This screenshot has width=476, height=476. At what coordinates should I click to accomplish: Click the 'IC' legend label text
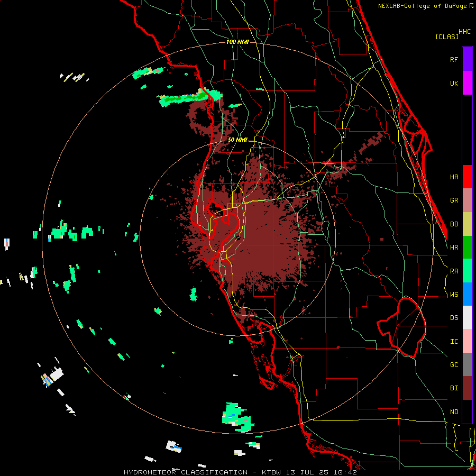[x=454, y=342]
